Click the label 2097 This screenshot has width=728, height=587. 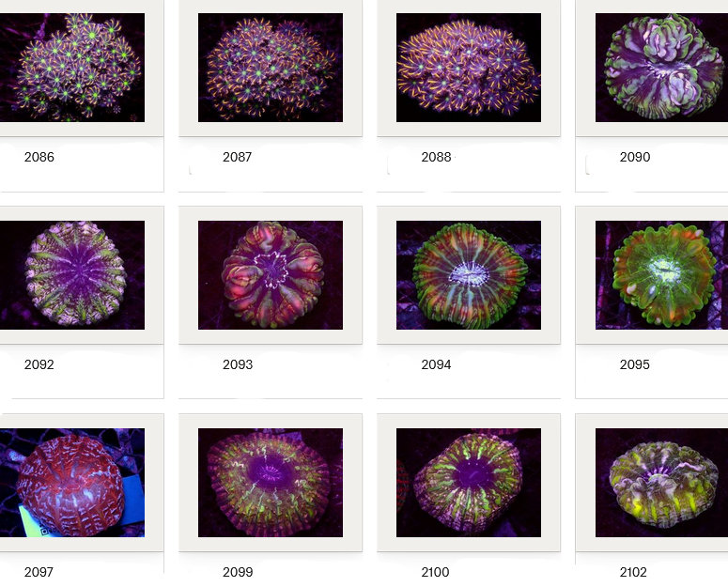[39, 572]
